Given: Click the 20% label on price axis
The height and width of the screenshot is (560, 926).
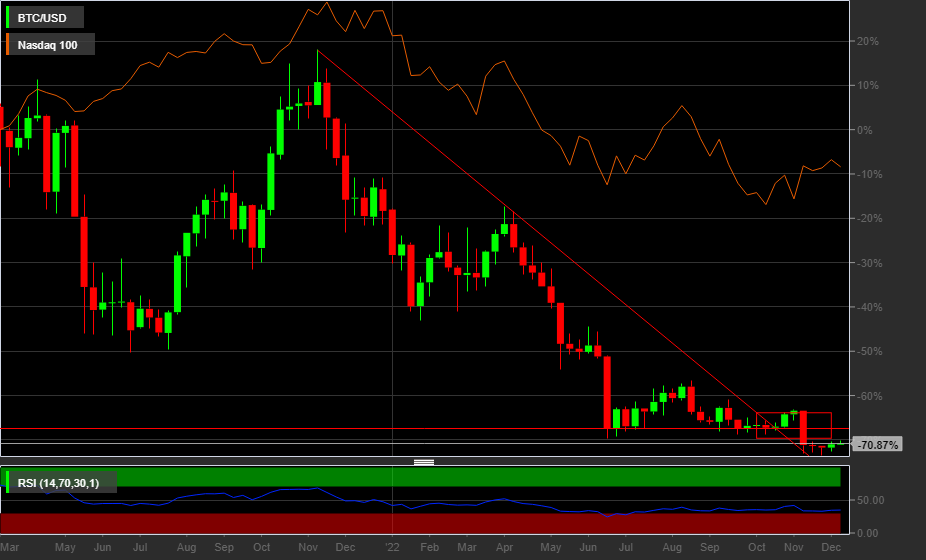Looking at the screenshot, I should pyautogui.click(x=867, y=42).
